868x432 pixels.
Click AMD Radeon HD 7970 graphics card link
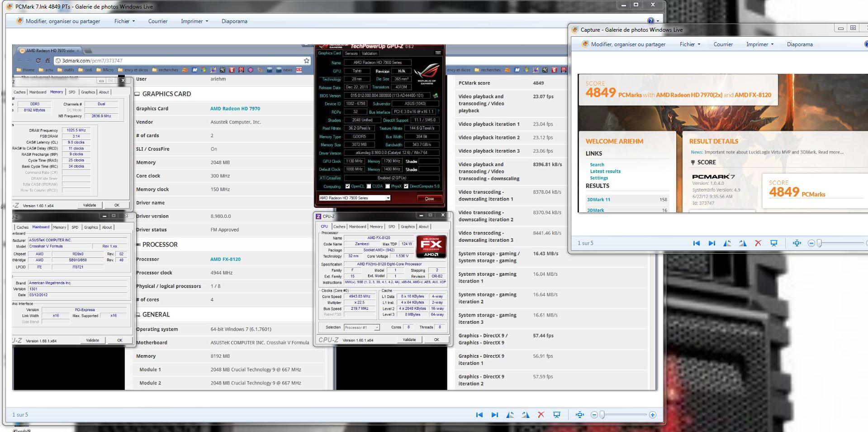click(235, 109)
